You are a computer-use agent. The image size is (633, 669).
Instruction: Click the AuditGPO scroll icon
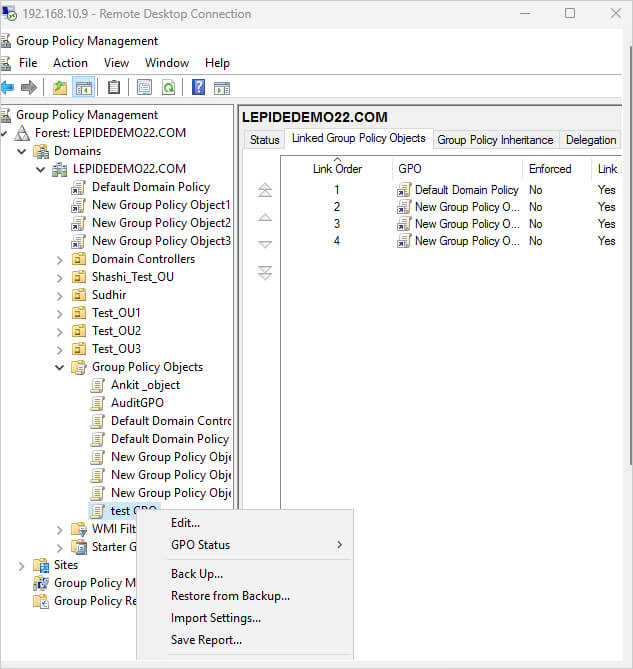pyautogui.click(x=98, y=403)
